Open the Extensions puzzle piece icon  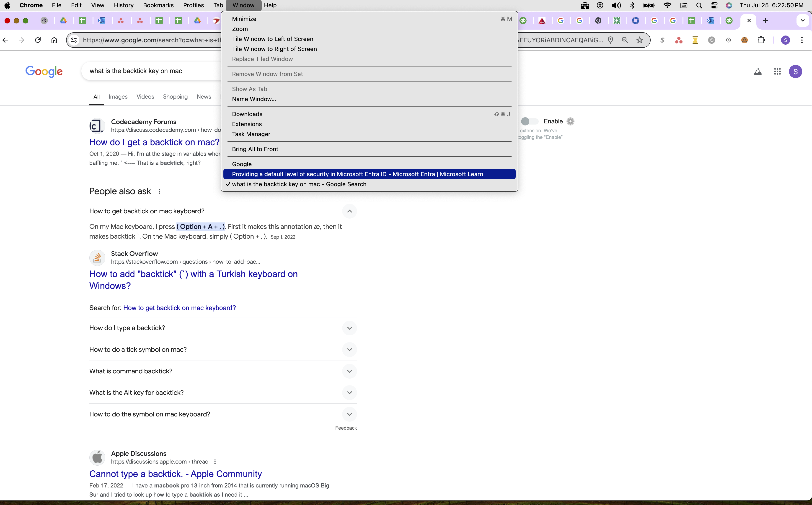(761, 40)
